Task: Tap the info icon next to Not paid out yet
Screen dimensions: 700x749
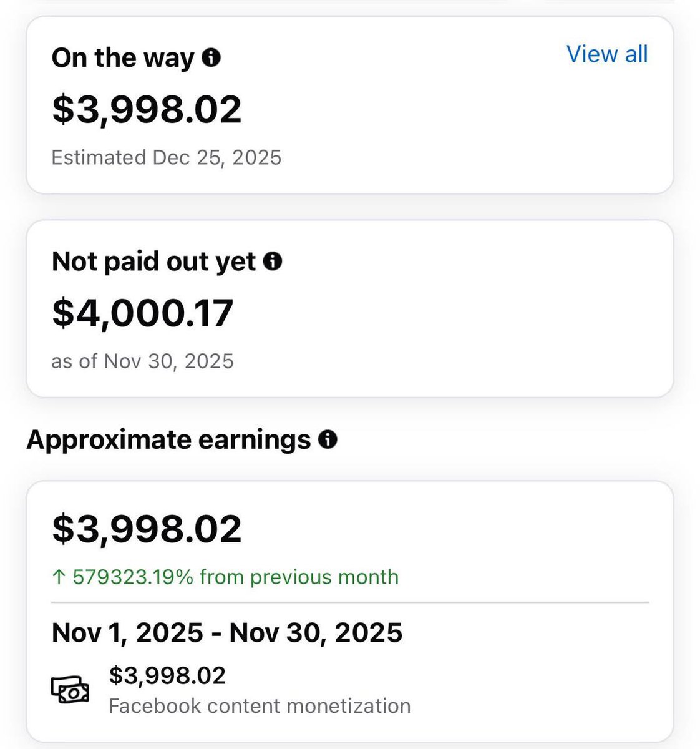Action: pos(273,262)
